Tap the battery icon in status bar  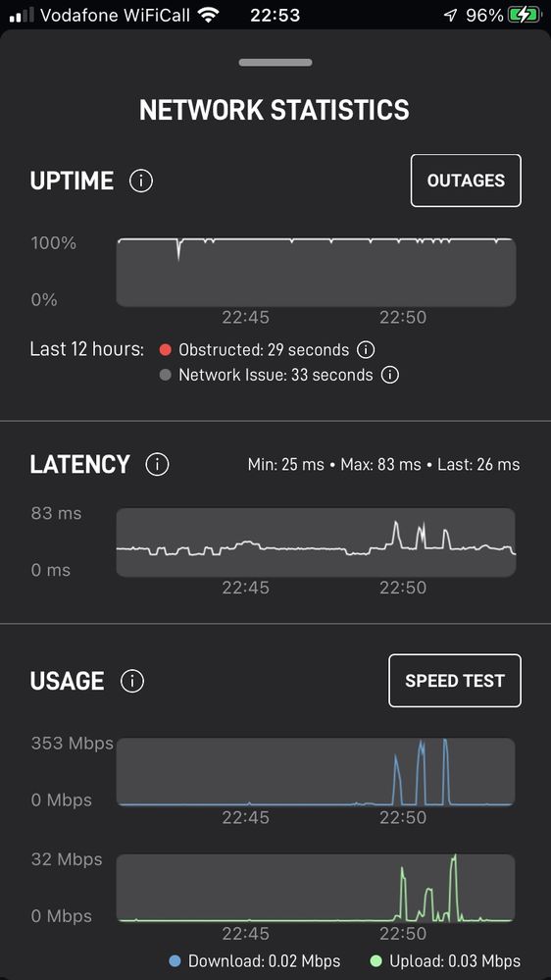click(x=524, y=15)
